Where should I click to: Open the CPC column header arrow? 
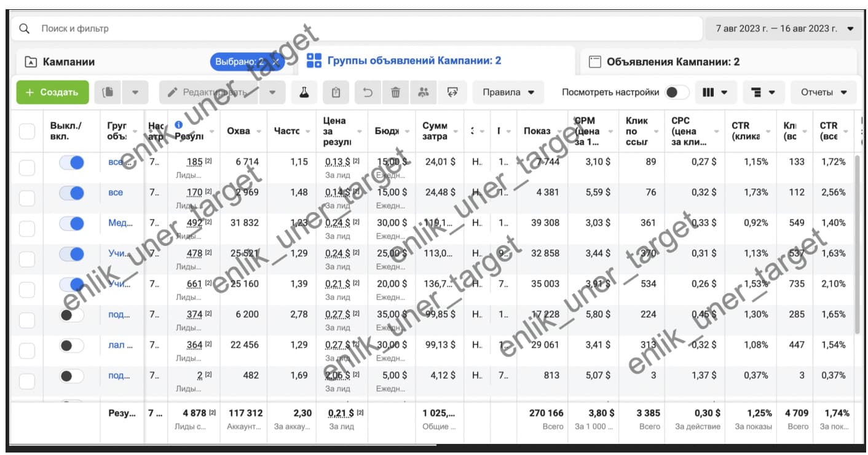(716, 131)
